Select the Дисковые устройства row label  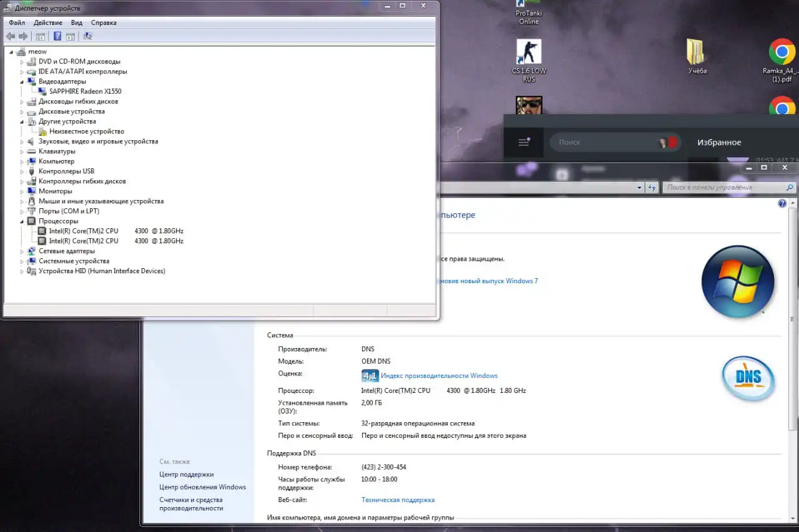click(x=72, y=112)
